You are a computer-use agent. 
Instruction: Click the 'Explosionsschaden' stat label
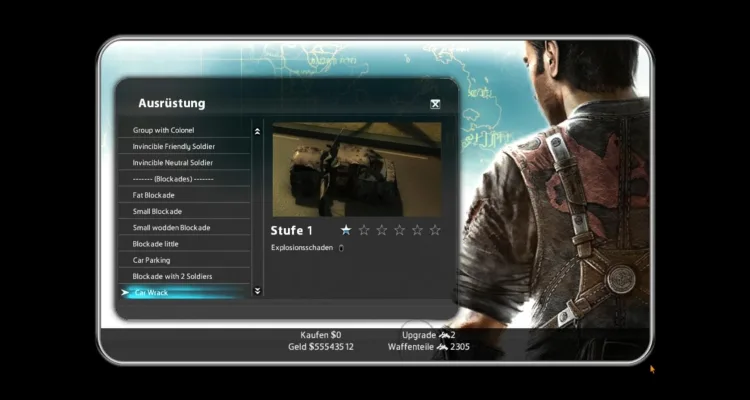click(302, 248)
